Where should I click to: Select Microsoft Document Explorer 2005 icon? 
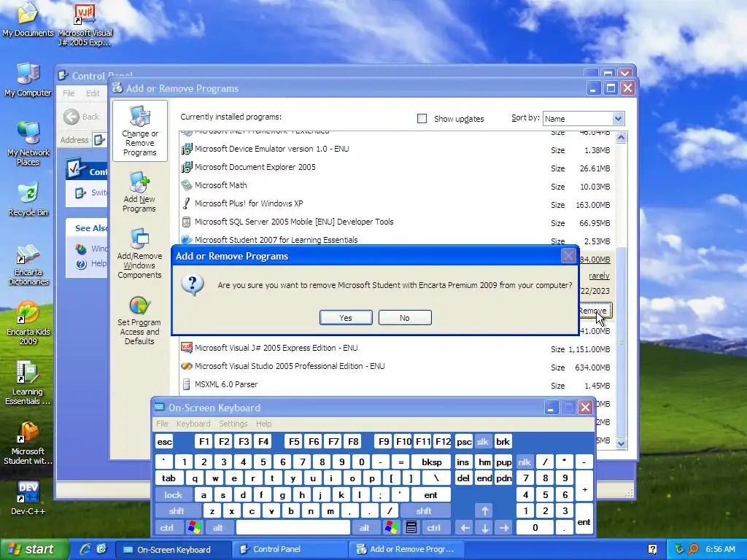tap(186, 167)
